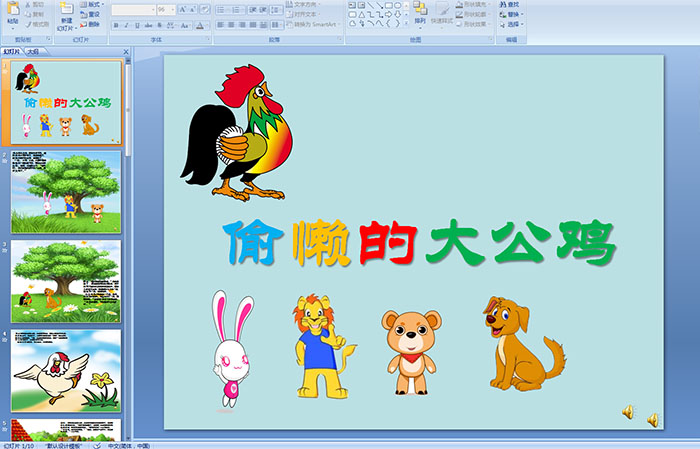Open the font size combo box
Viewport: 700px width, 449px height.
click(166, 9)
